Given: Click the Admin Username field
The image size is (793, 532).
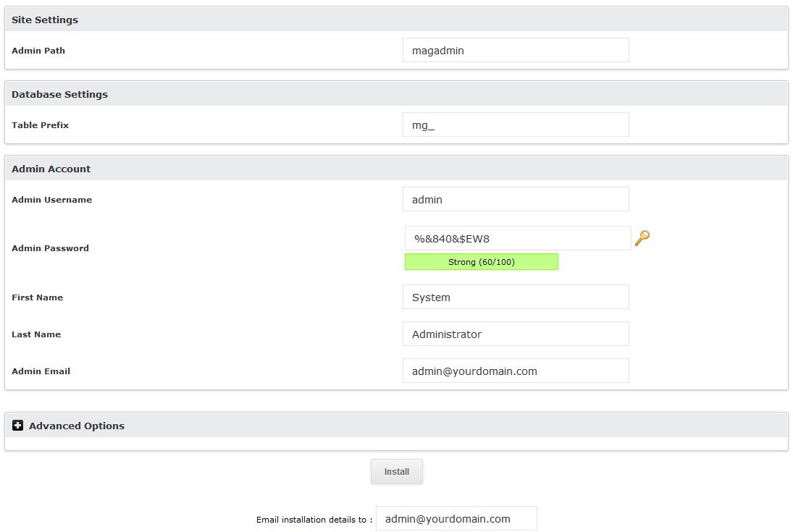Looking at the screenshot, I should click(515, 199).
